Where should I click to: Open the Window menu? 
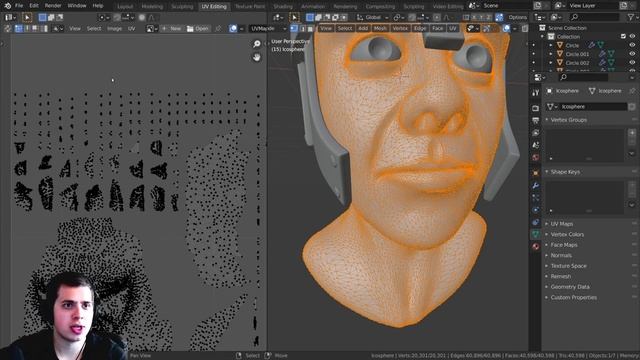[77, 6]
